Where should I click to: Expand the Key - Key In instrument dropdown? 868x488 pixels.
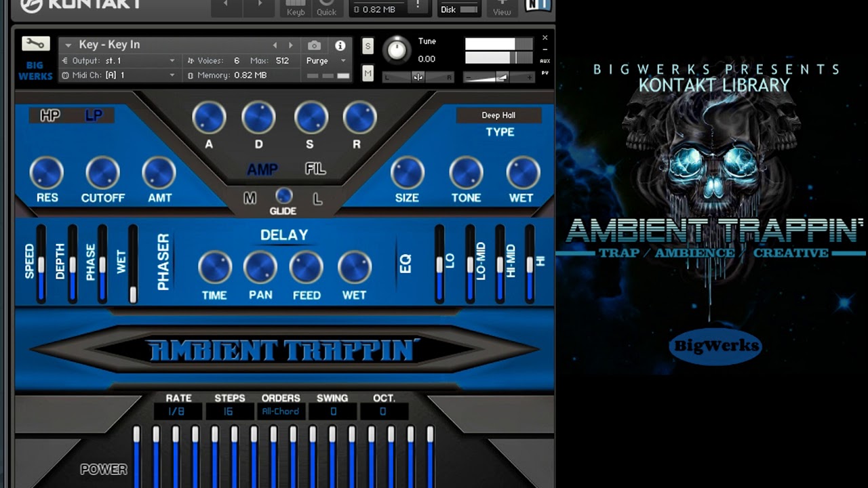pyautogui.click(x=68, y=45)
